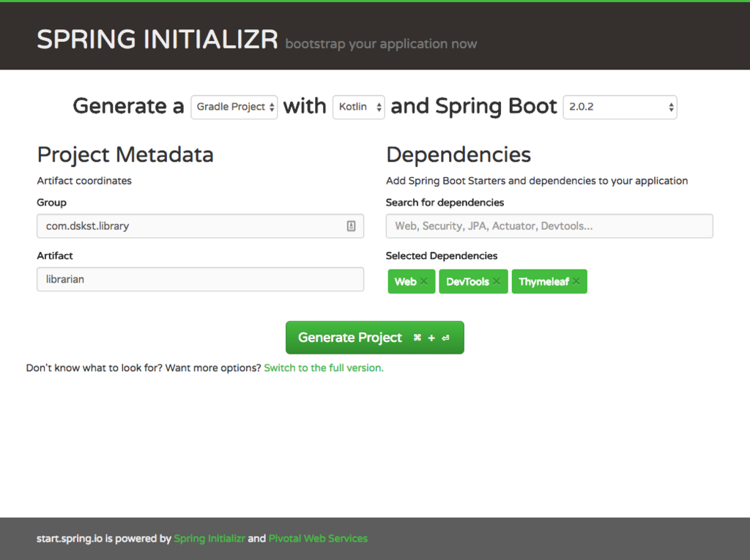
Task: Open the Pivotal Web Services footer link
Action: 318,539
